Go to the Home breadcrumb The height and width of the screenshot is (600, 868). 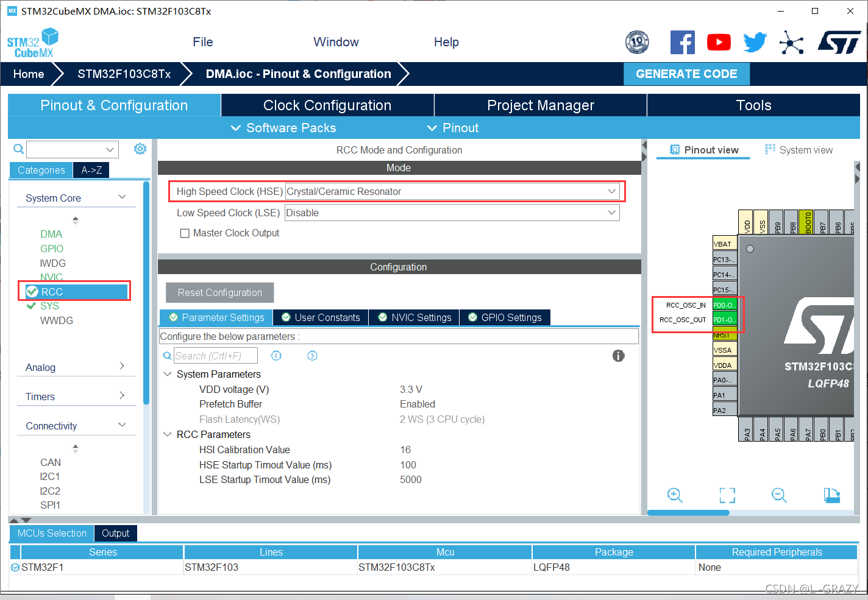[x=29, y=74]
